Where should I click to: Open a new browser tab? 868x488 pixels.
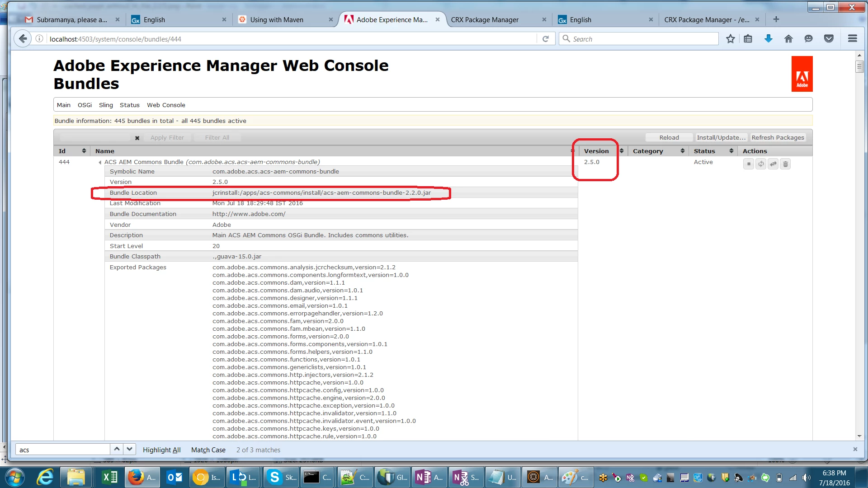(x=776, y=19)
